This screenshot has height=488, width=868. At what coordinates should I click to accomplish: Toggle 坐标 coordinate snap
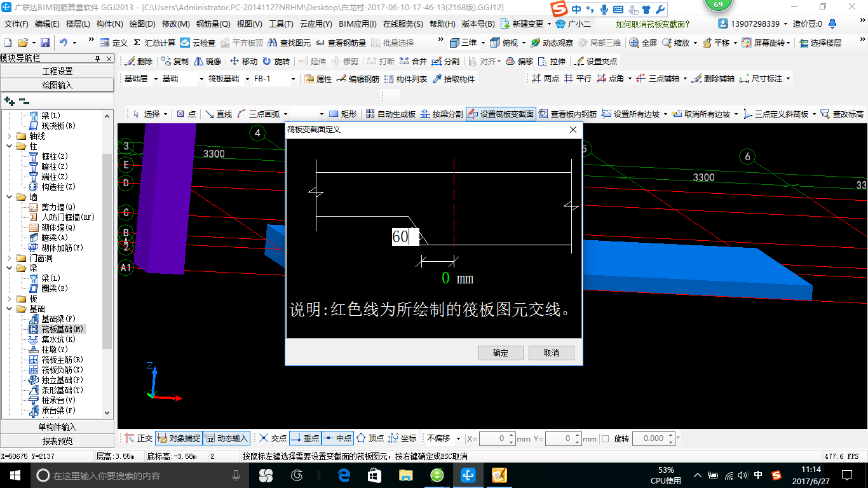click(402, 438)
